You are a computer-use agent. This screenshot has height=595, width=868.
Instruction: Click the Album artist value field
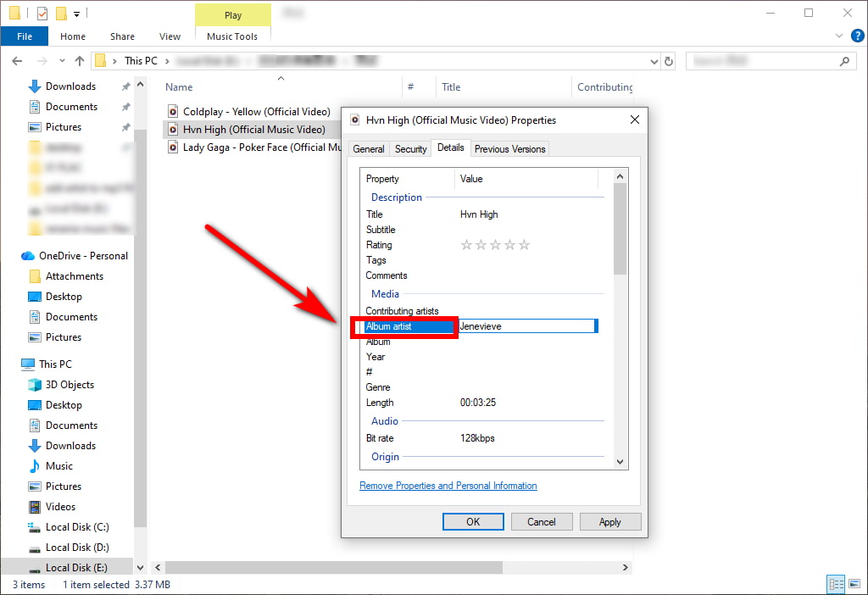[526, 326]
